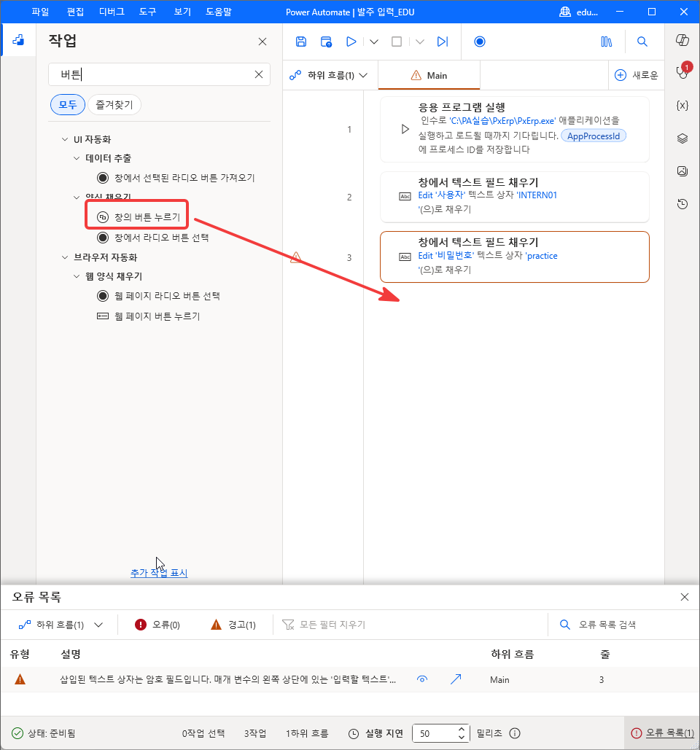This screenshot has height=750, width=700.
Task: Click the 실행 지연 value field showing 50
Action: 435,733
